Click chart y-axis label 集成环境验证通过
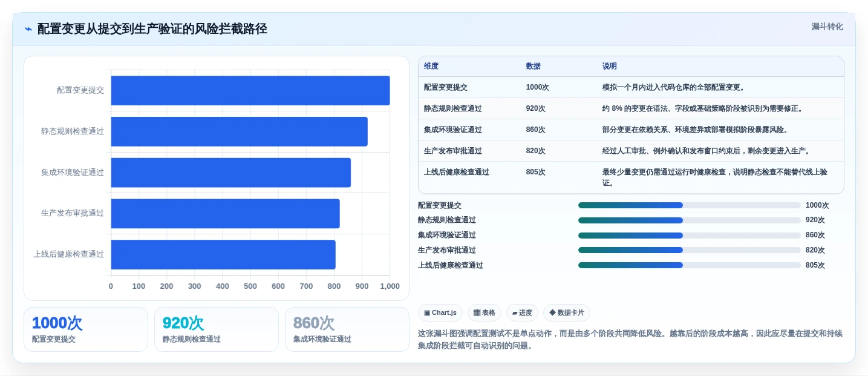Screen dimensions: 868x376 (x=73, y=173)
